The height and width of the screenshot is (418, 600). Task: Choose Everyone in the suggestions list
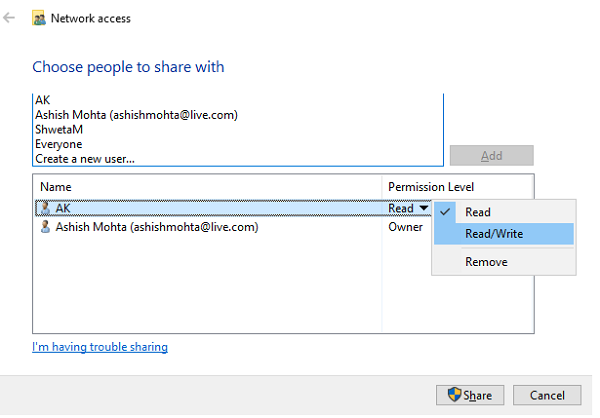[58, 144]
